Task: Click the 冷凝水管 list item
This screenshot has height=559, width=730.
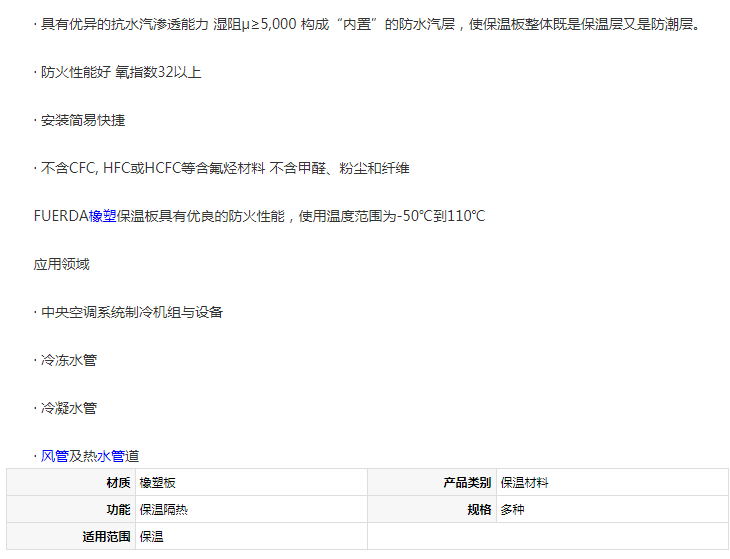Action: pyautogui.click(x=68, y=408)
